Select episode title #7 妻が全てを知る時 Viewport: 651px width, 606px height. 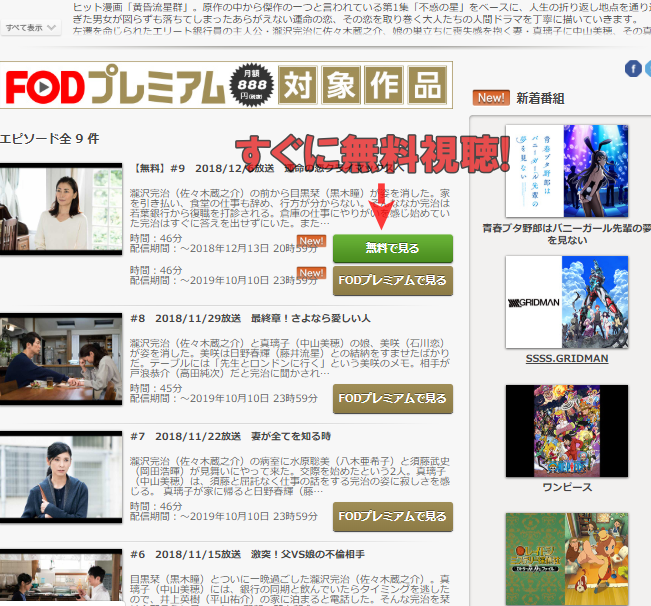(x=230, y=436)
